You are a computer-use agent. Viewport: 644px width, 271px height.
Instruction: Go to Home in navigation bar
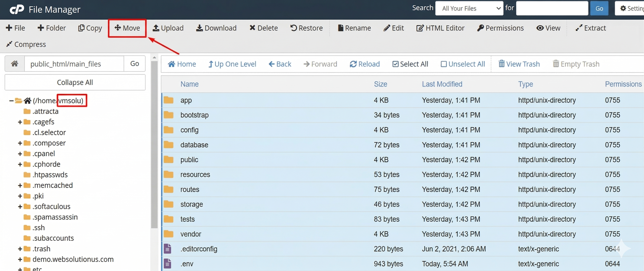[182, 64]
